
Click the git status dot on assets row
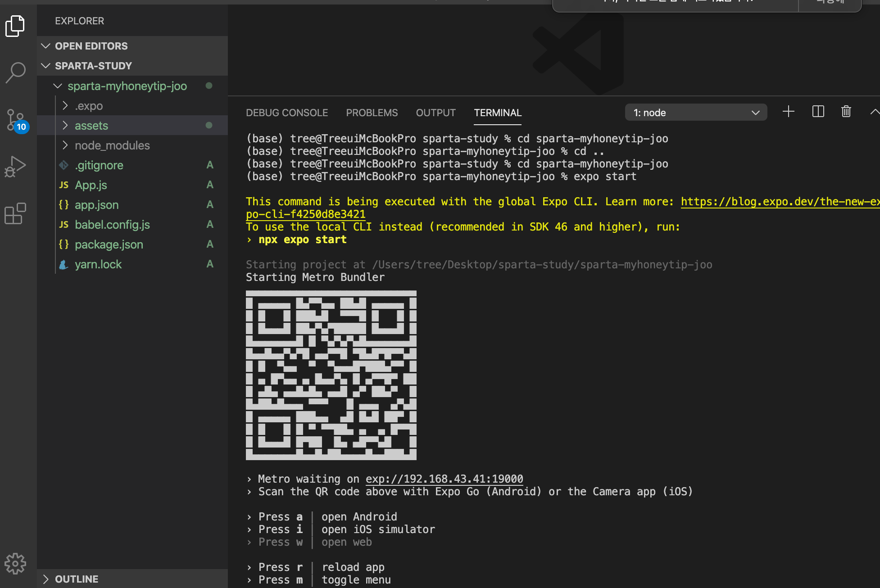click(209, 125)
